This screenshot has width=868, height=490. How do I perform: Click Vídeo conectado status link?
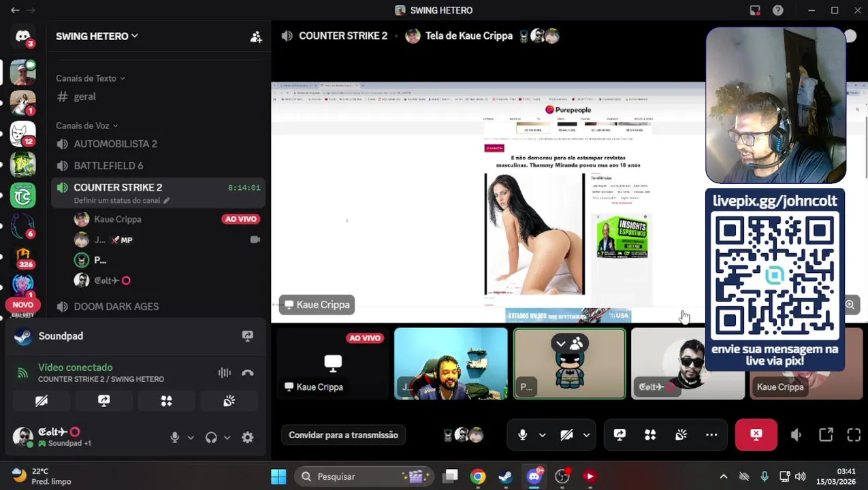(x=75, y=367)
